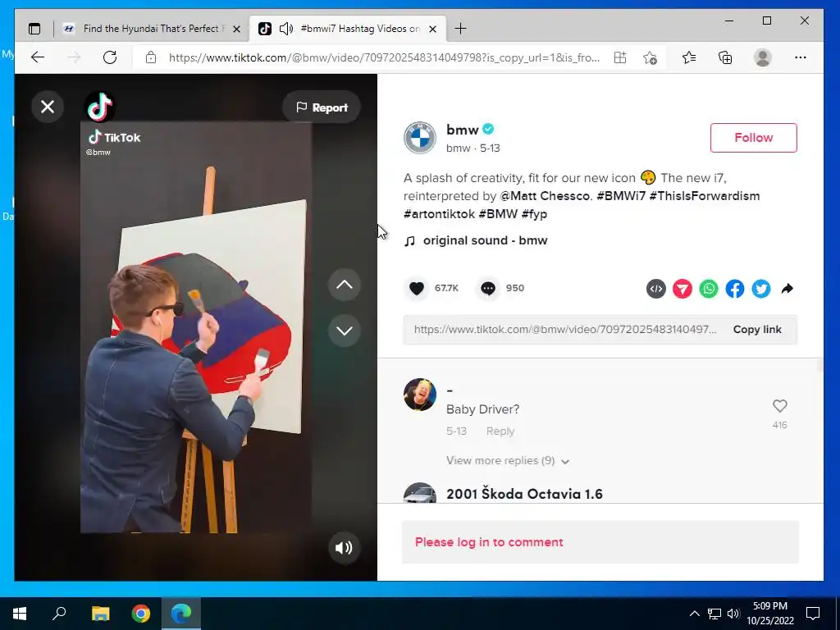Viewport: 840px width, 630px height.
Task: Get the embed code via the embed icon
Action: pos(655,290)
